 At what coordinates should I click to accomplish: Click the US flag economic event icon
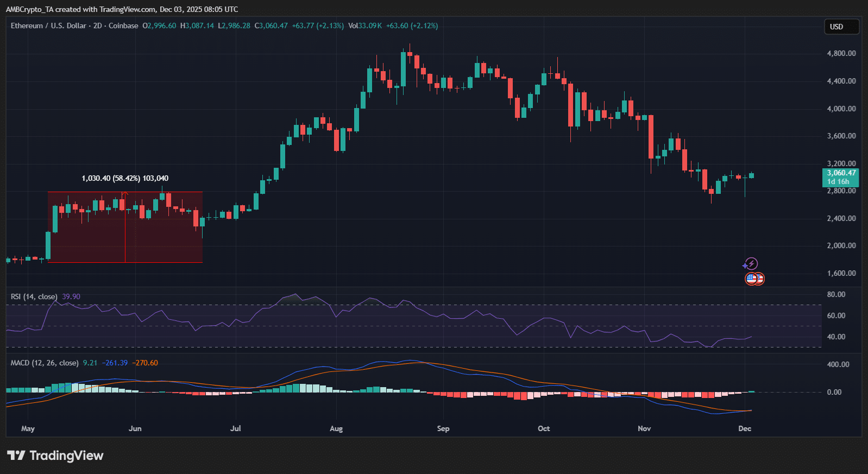[752, 279]
